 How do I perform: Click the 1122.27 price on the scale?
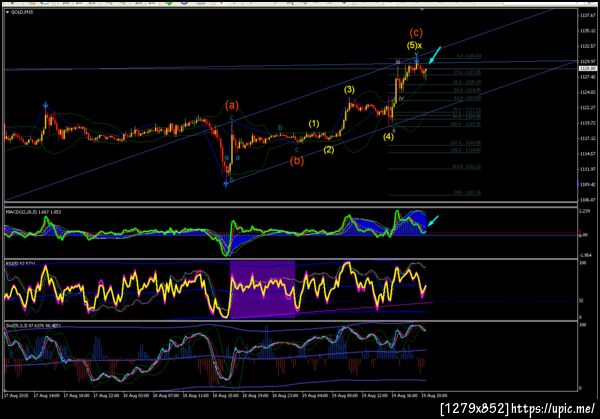click(x=587, y=108)
